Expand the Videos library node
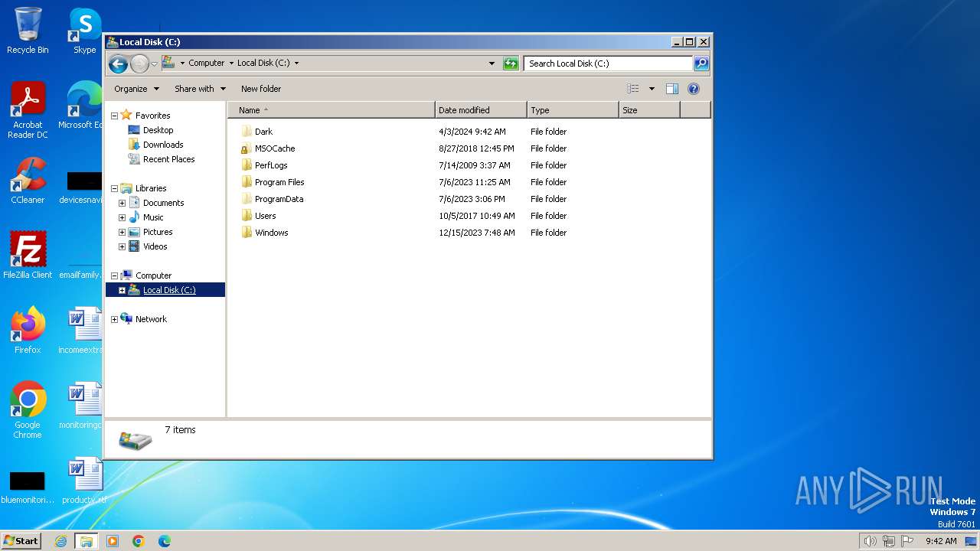Viewport: 980px width, 551px height. (122, 246)
